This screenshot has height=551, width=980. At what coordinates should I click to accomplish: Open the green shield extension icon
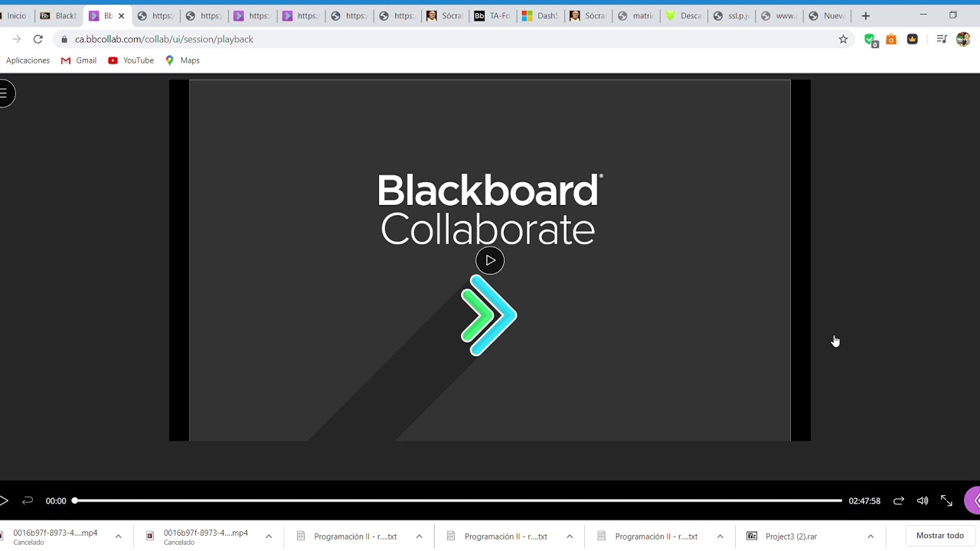coord(871,40)
